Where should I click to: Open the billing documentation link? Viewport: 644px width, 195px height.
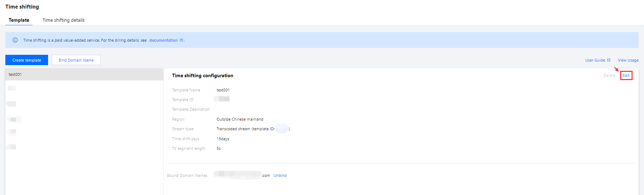(x=163, y=40)
